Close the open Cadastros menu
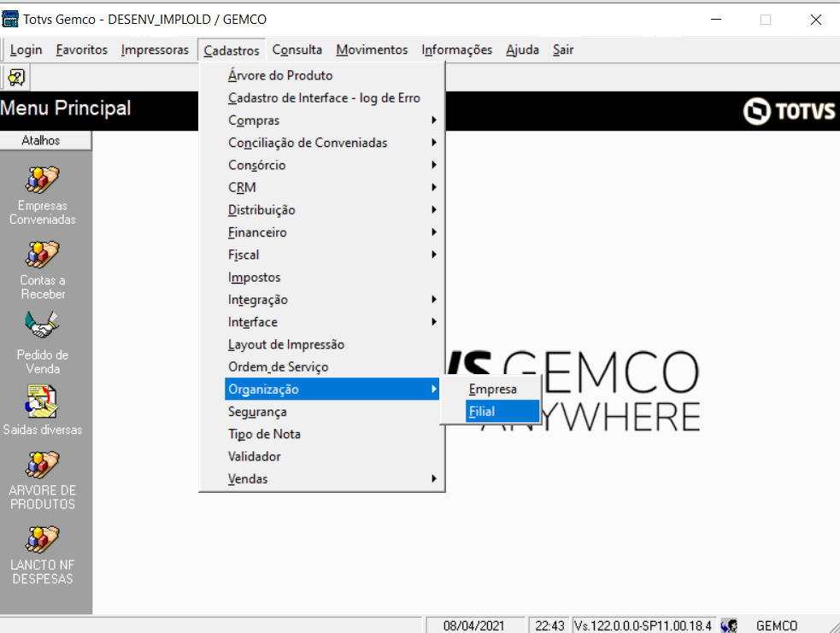 tap(232, 50)
